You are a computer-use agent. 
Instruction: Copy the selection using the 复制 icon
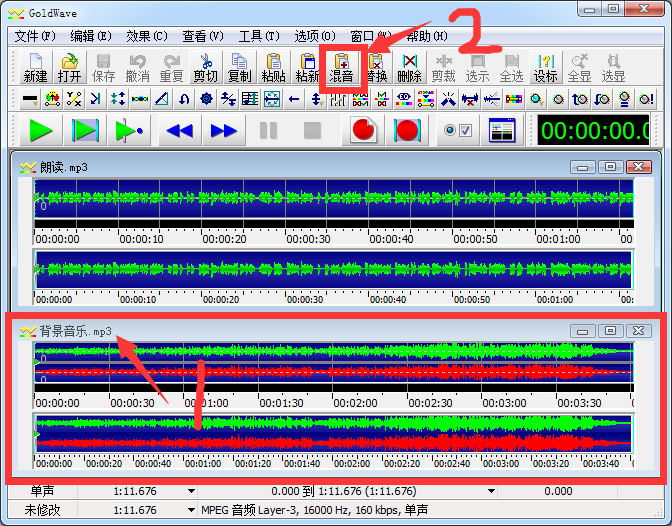(x=239, y=67)
